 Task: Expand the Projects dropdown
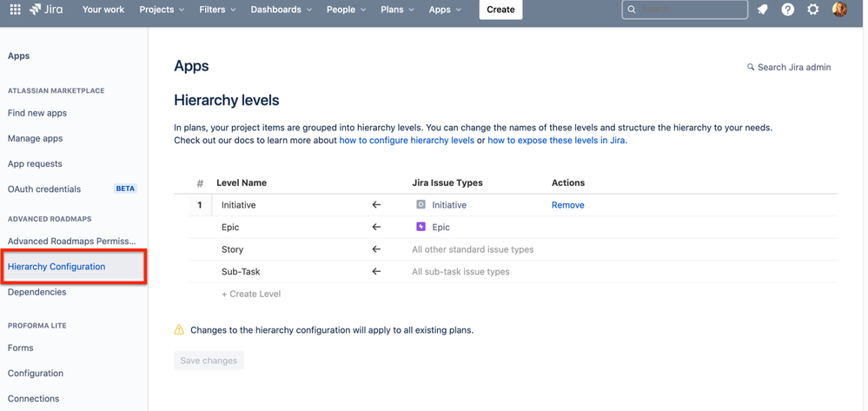tap(162, 10)
